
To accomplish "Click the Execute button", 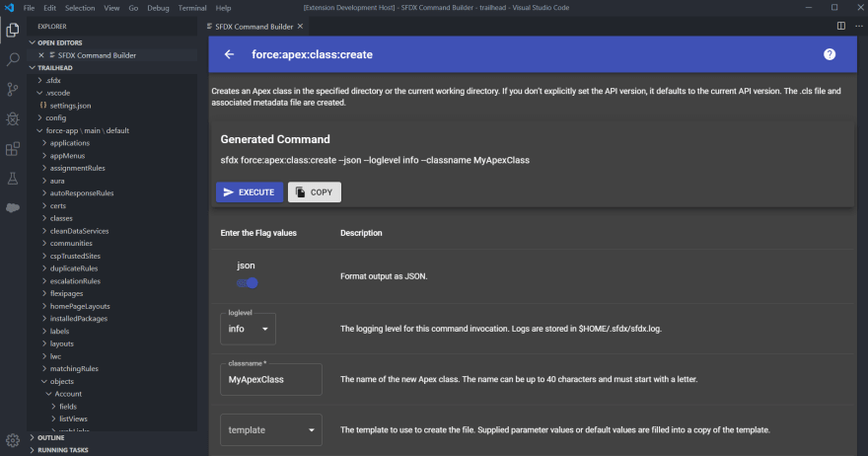I will (x=250, y=192).
